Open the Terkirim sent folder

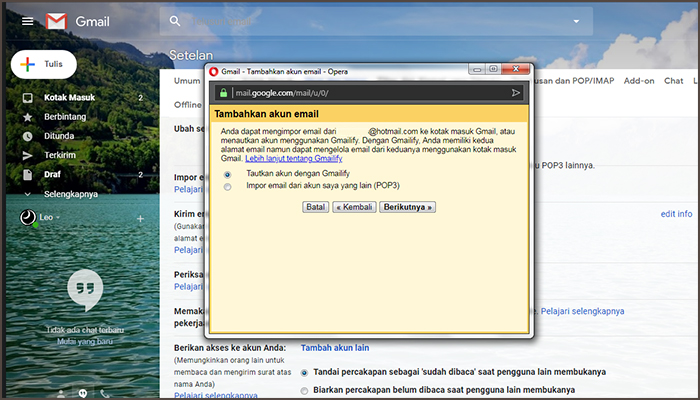(x=60, y=155)
